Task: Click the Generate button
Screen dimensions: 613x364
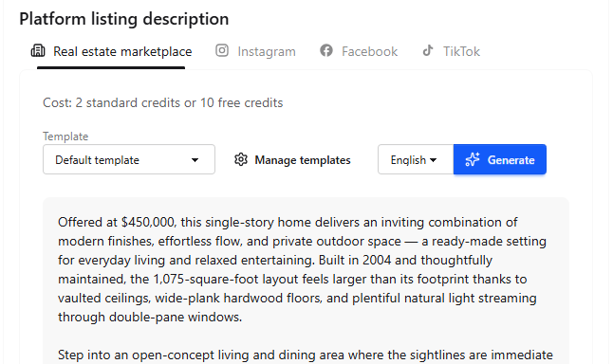Action: tap(500, 159)
